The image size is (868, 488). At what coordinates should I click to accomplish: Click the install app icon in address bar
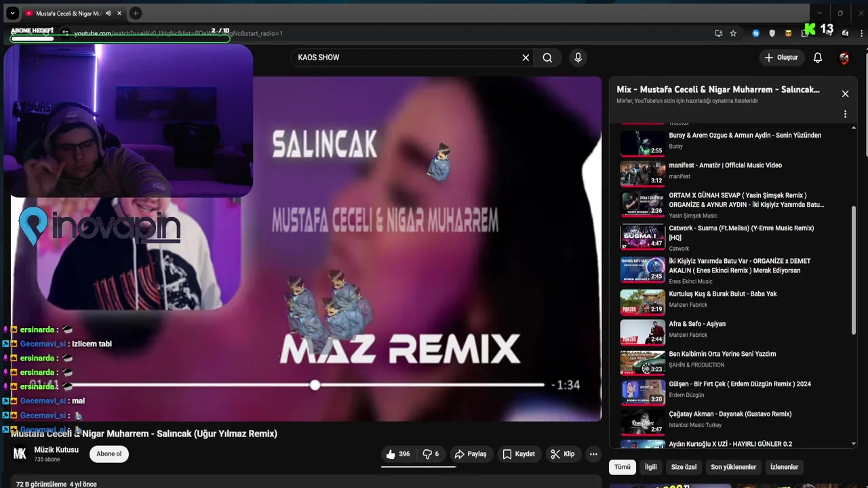click(719, 33)
